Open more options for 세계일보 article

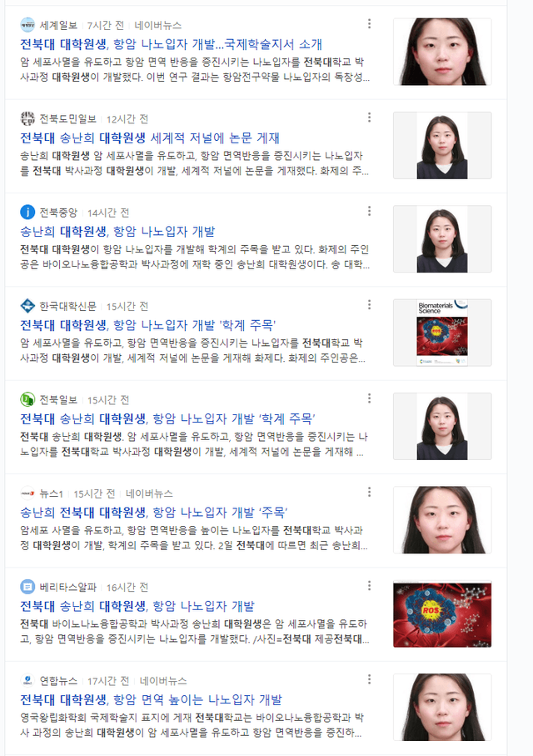(x=369, y=23)
